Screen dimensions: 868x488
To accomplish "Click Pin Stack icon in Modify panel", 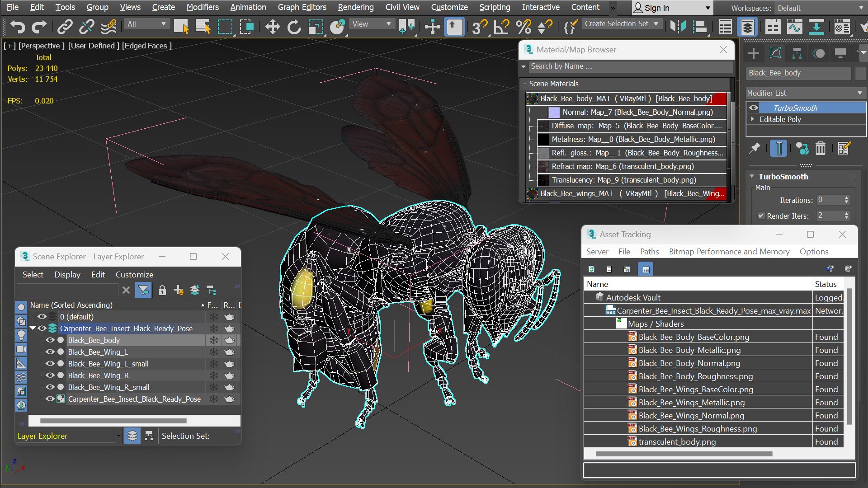I will (x=754, y=148).
